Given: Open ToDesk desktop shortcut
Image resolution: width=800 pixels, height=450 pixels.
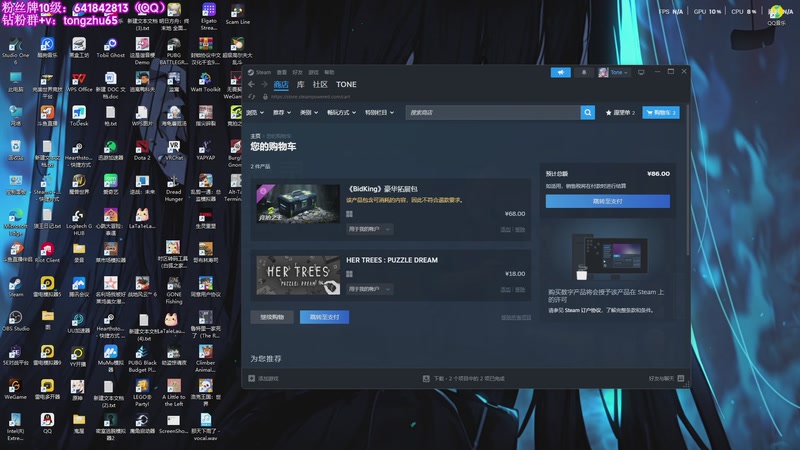Looking at the screenshot, I should 79,116.
